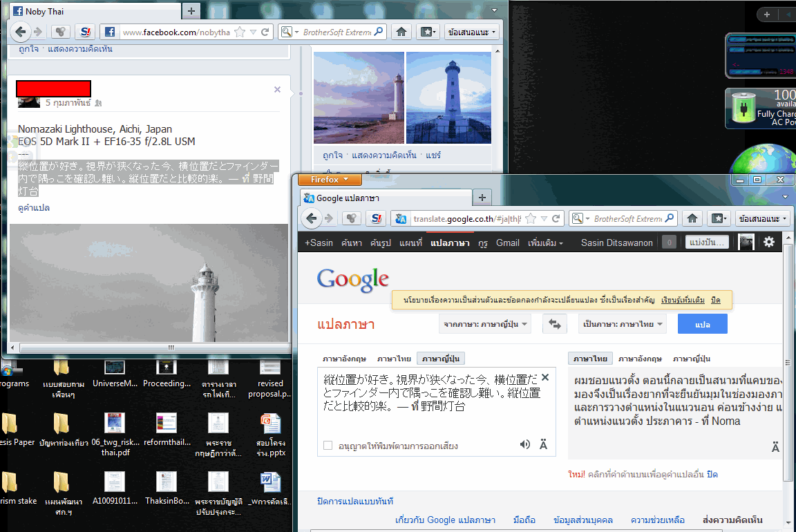Open new tab next to Noby Thai tab

click(191, 11)
